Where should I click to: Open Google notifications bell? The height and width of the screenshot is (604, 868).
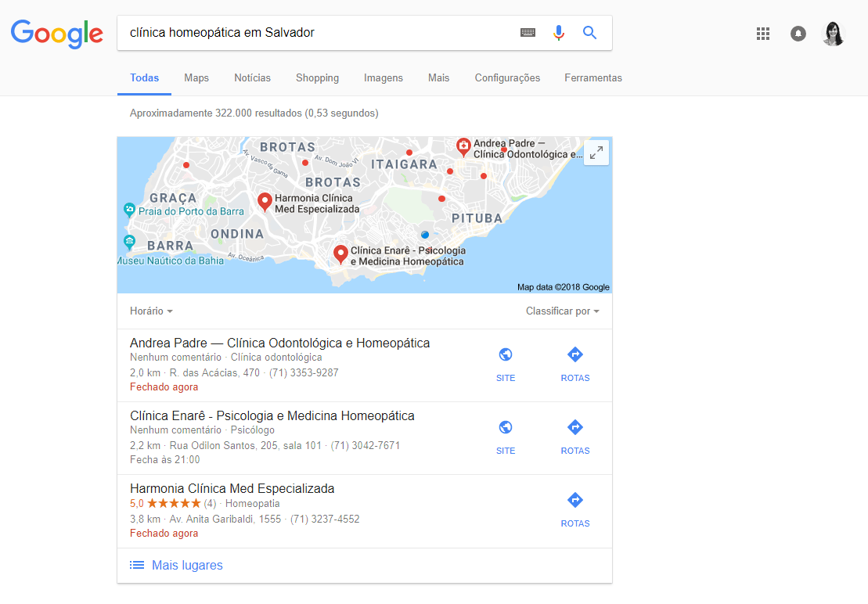798,34
